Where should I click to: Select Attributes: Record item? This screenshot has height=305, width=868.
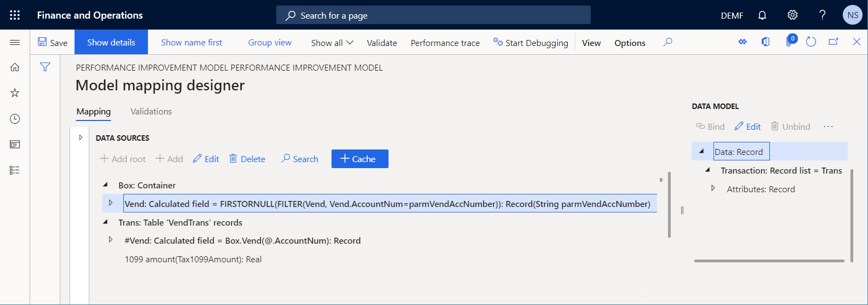point(761,189)
